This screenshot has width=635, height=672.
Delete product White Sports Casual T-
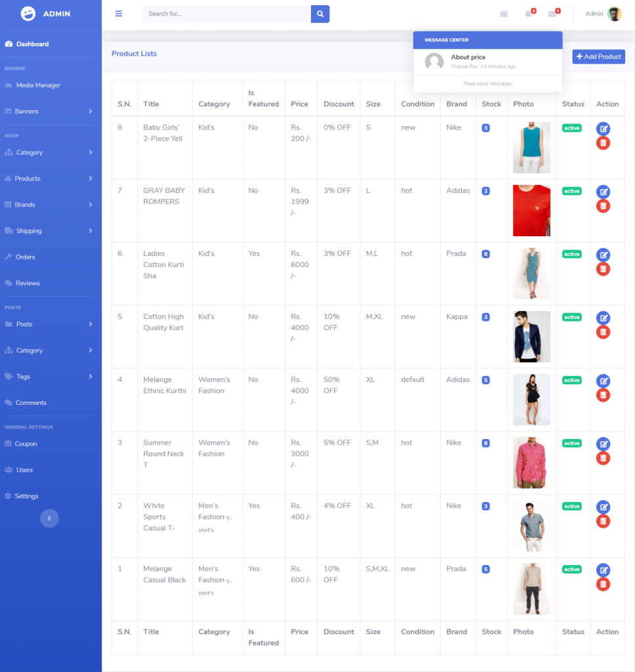coord(604,521)
